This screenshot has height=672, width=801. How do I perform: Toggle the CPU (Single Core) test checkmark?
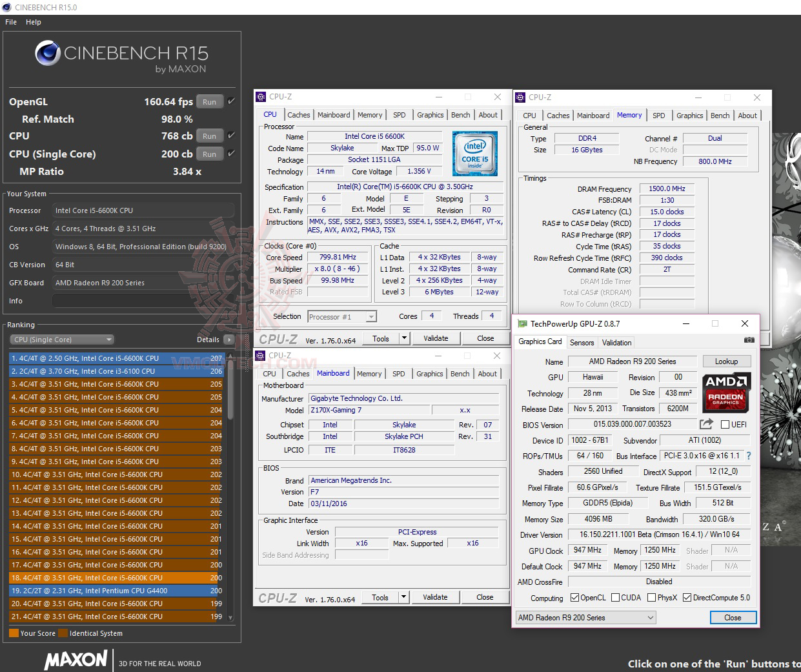[x=231, y=154]
